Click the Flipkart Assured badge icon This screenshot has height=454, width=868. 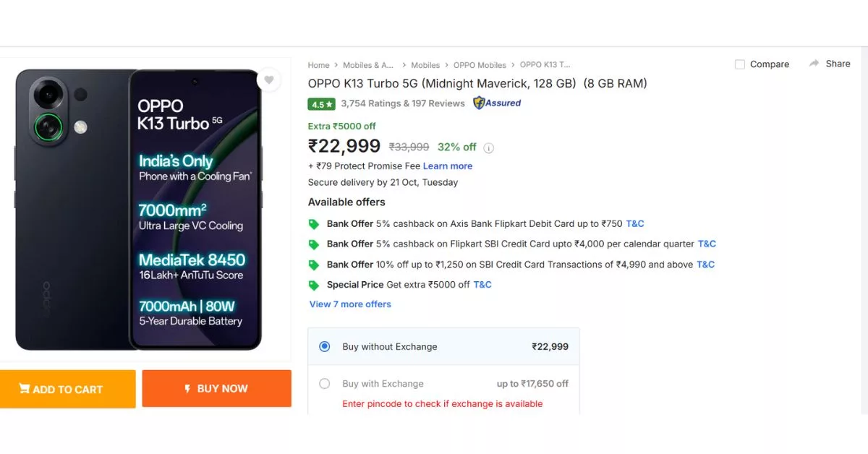(x=478, y=103)
